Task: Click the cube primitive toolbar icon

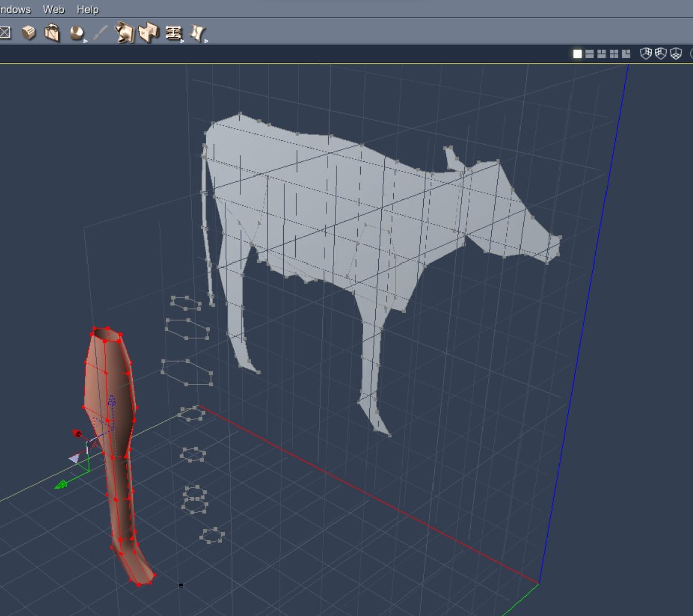Action: (x=29, y=33)
